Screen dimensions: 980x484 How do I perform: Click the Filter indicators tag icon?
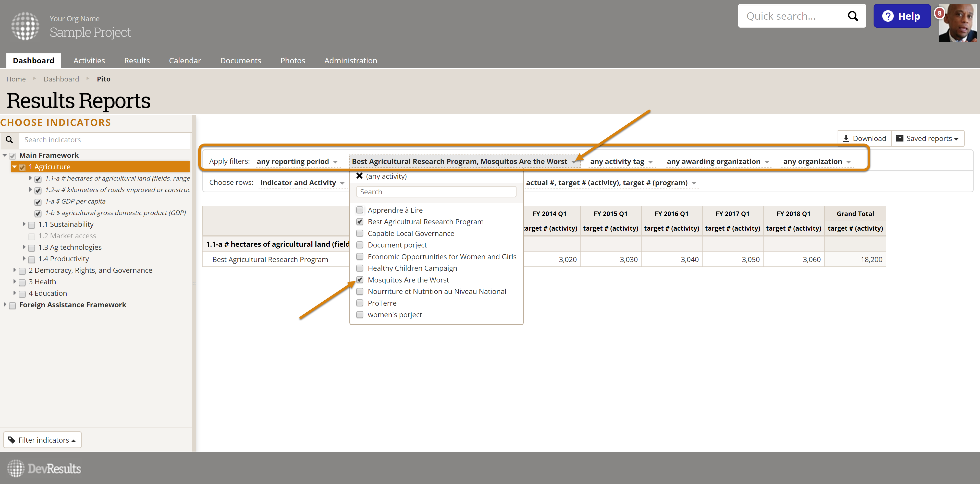click(12, 440)
